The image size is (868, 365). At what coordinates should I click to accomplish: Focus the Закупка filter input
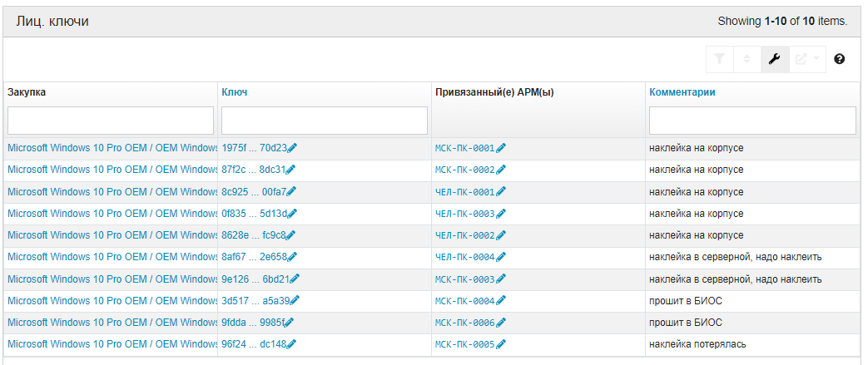pyautogui.click(x=111, y=121)
